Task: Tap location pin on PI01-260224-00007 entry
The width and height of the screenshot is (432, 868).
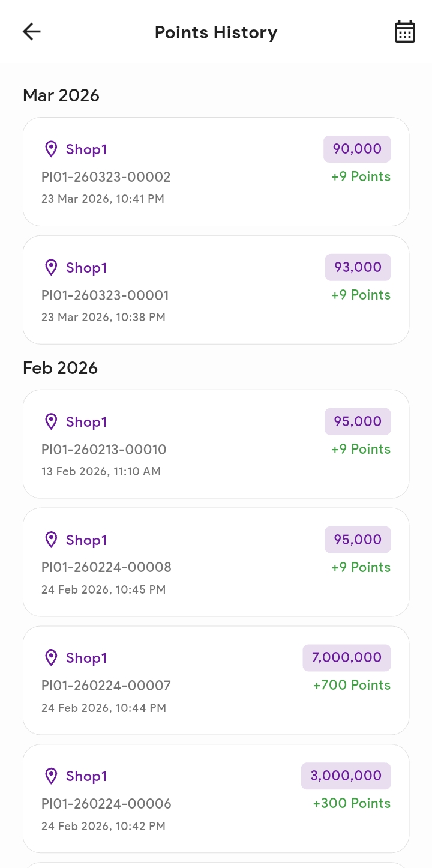Action: click(x=52, y=658)
